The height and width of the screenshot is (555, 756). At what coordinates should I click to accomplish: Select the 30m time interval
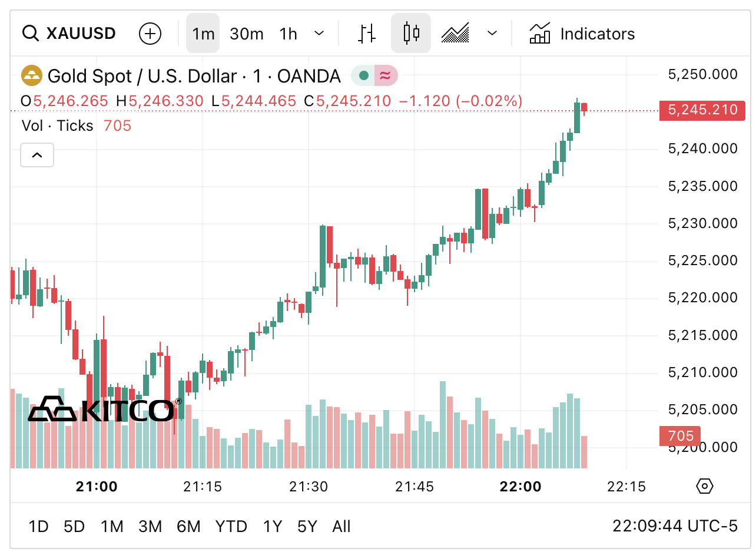pos(246,34)
